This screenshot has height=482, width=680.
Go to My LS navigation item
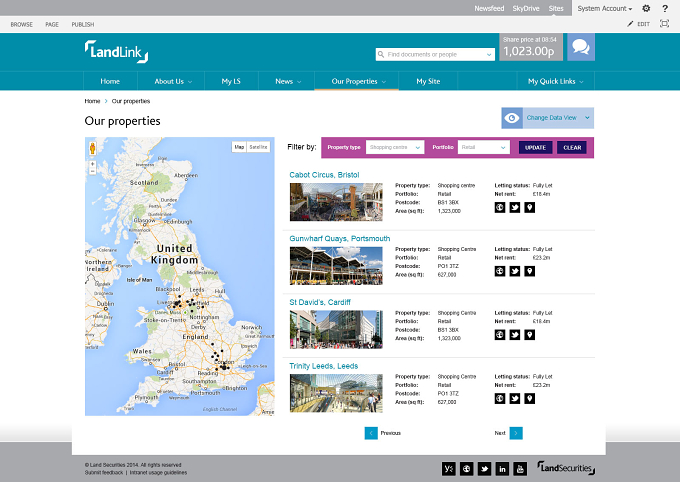tap(231, 81)
